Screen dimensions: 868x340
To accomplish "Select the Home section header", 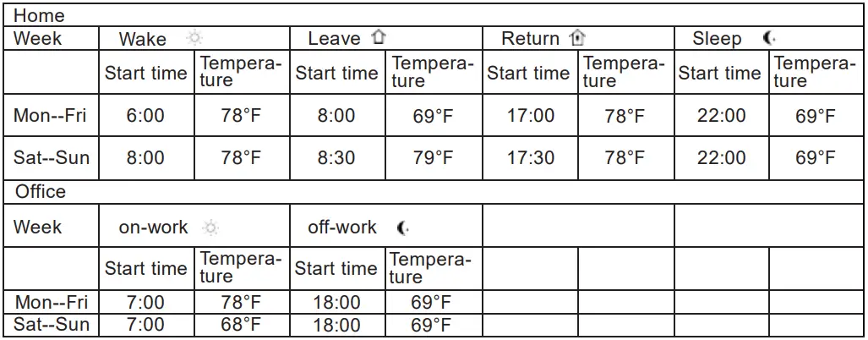I will 40,16.
